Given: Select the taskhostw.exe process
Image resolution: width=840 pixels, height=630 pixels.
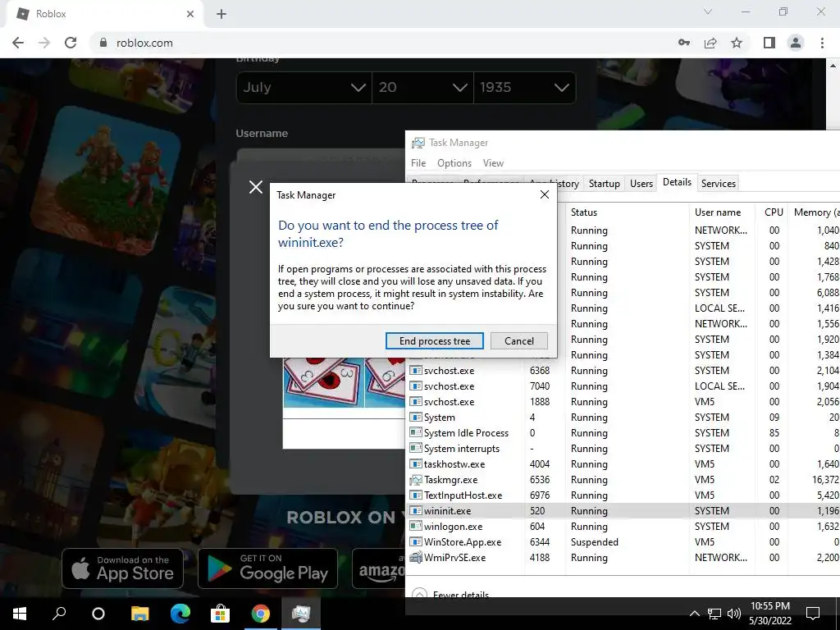Looking at the screenshot, I should [624, 464].
